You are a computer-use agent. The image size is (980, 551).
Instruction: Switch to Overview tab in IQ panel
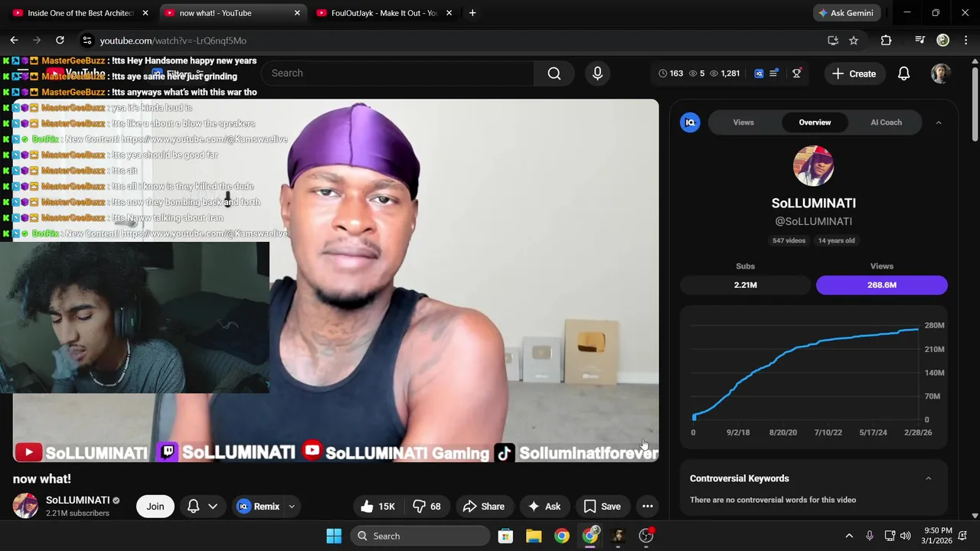click(815, 122)
